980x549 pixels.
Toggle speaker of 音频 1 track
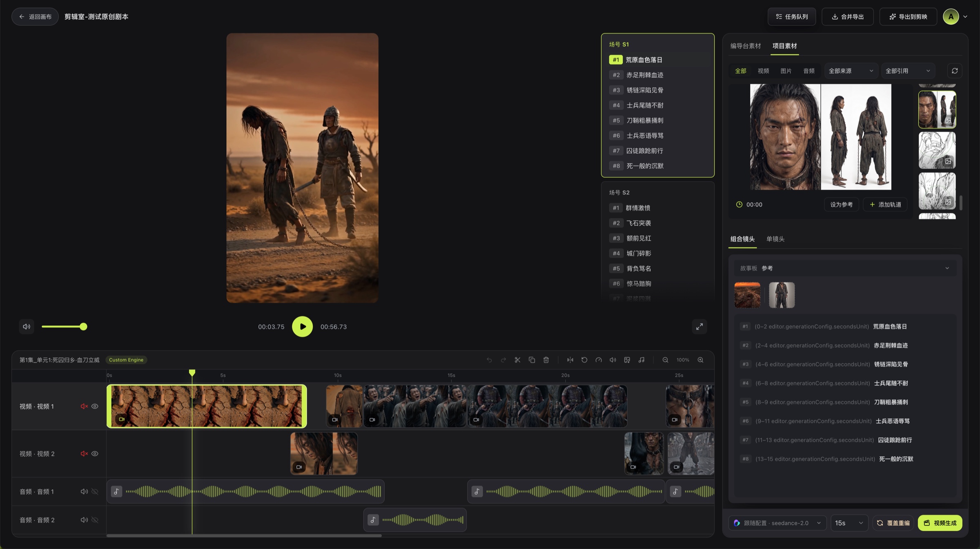tap(84, 491)
